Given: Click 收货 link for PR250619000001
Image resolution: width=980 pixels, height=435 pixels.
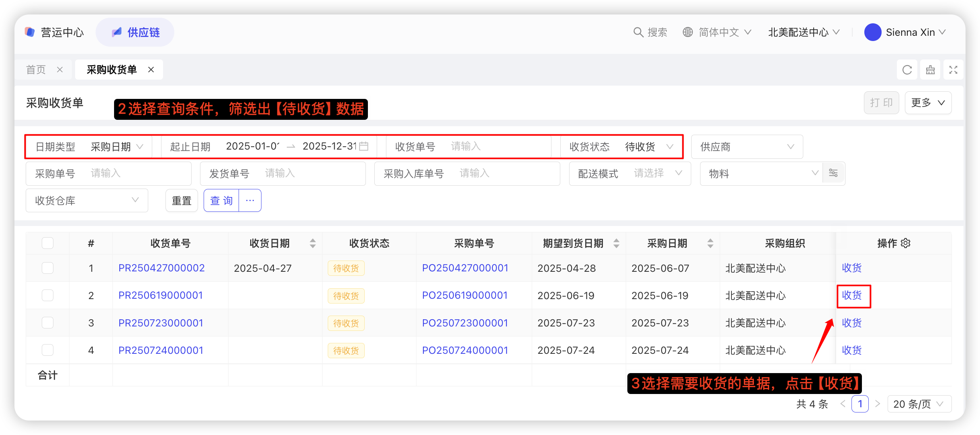Looking at the screenshot, I should (x=852, y=295).
